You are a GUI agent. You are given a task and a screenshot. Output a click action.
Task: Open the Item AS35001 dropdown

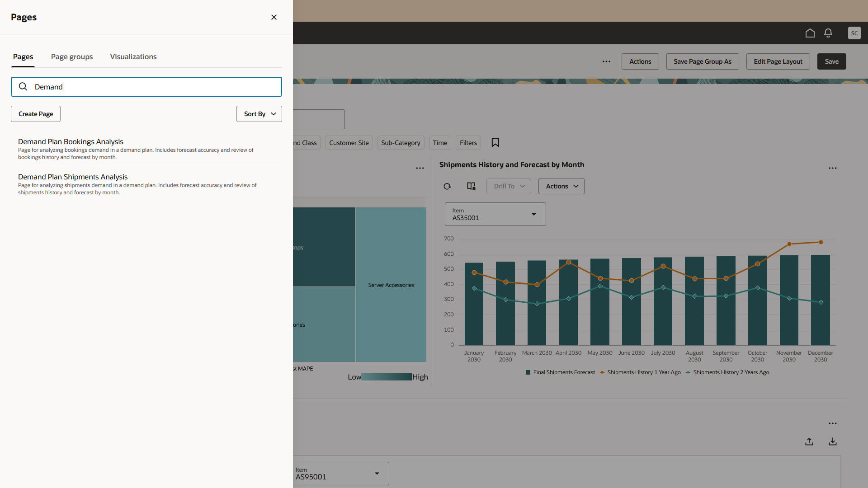coord(495,214)
